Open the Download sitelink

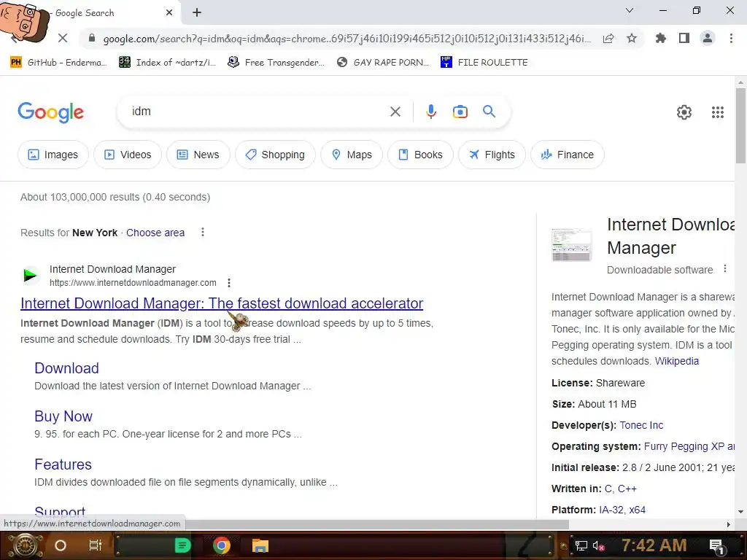point(66,368)
